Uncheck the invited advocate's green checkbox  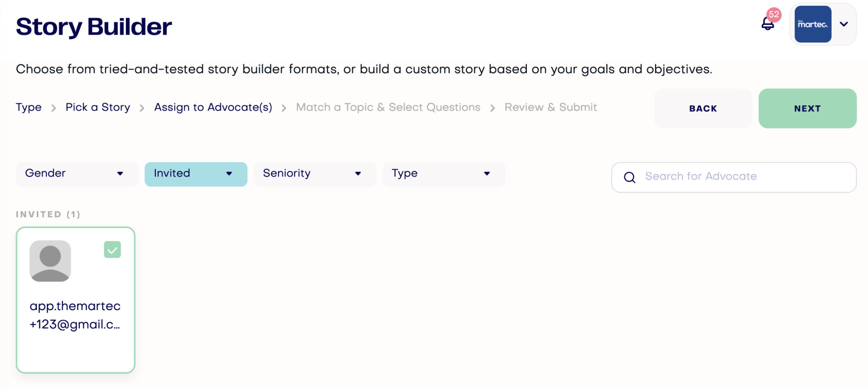tap(112, 250)
